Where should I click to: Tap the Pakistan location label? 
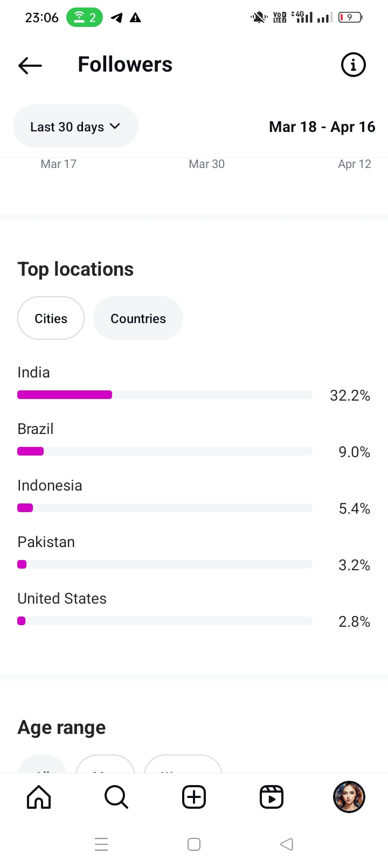(46, 542)
